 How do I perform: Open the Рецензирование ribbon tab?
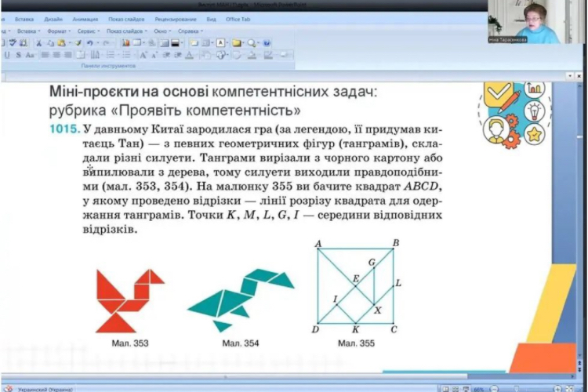coord(176,18)
